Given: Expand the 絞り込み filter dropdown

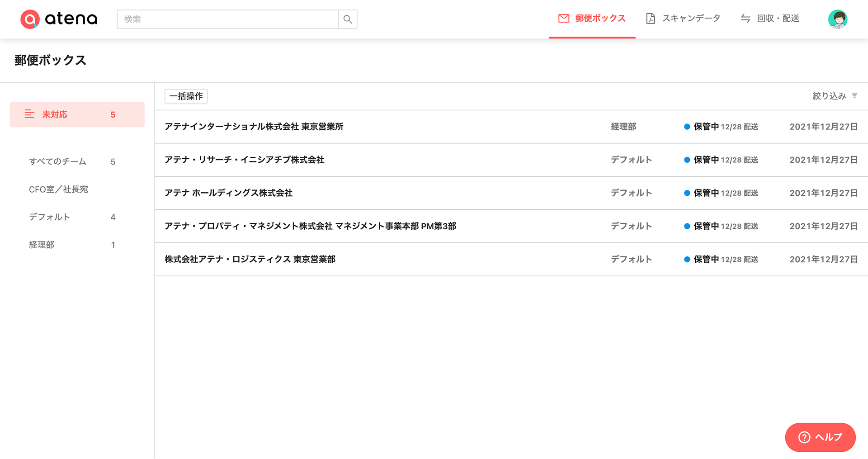Looking at the screenshot, I should [835, 96].
